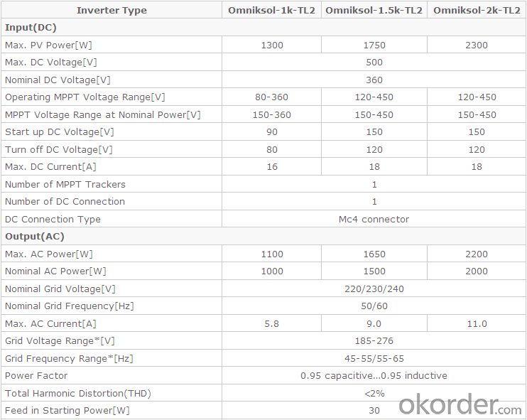This screenshot has width=527, height=420.
Task: Select the Max. AC Power value 2200
Action: (x=477, y=254)
